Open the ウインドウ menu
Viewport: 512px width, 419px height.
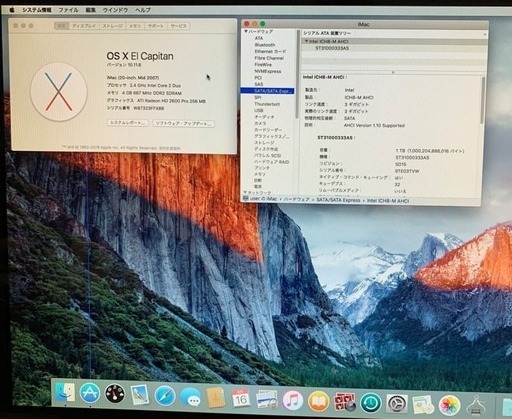click(x=115, y=10)
